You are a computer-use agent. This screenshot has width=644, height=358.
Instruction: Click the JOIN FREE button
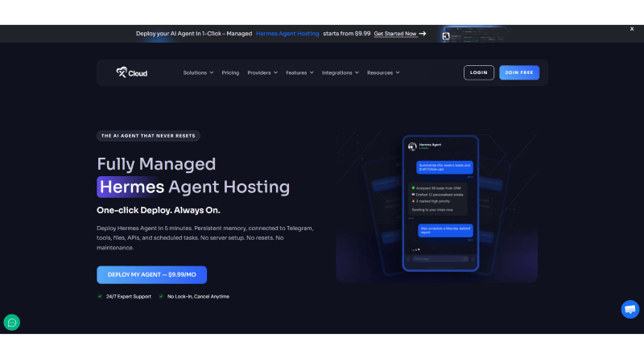coord(519,72)
